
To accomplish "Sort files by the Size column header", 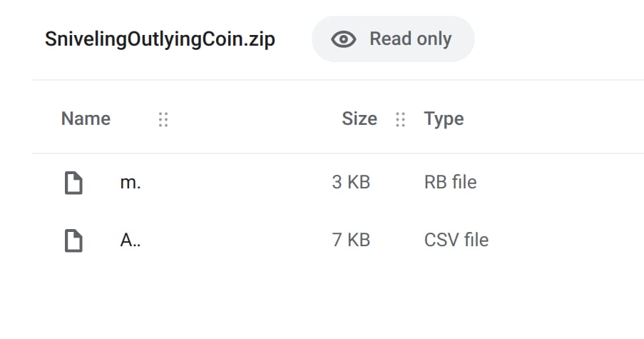I will [x=359, y=118].
